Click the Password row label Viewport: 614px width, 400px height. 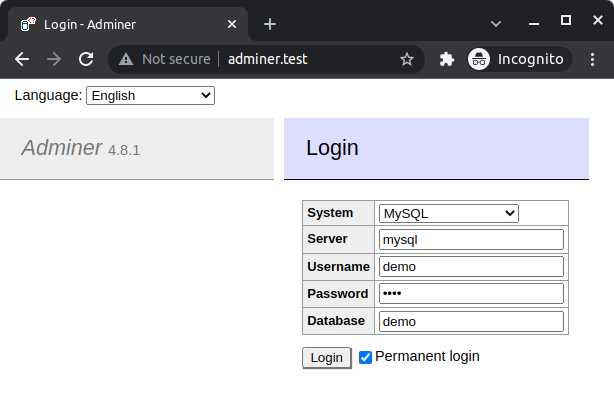(x=338, y=294)
